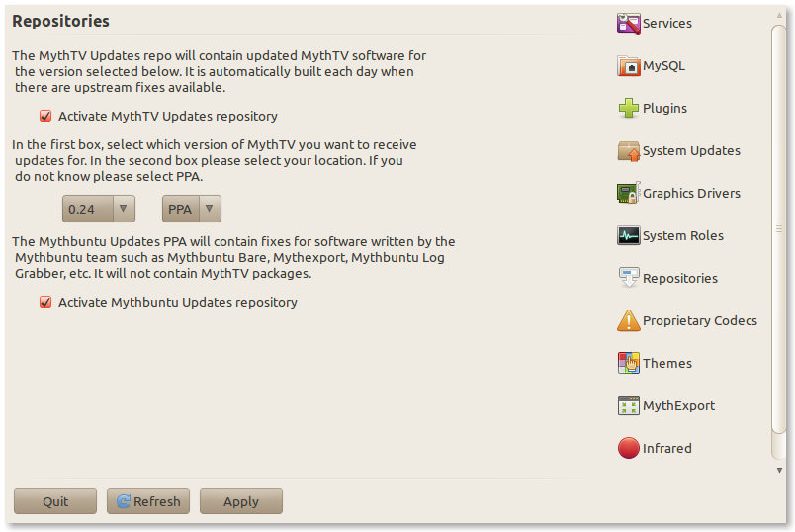Screen dimensions: 795x532
Task: Click the Repositories page heading
Action: [x=61, y=21]
